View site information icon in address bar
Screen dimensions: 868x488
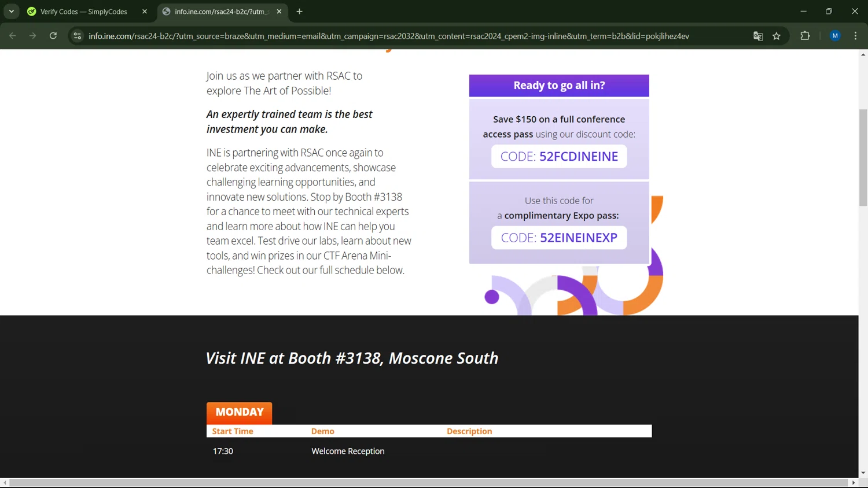tap(78, 36)
